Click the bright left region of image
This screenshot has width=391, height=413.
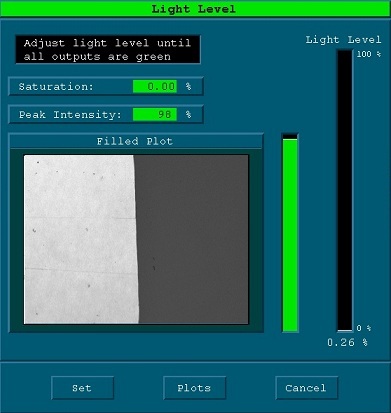(80, 239)
